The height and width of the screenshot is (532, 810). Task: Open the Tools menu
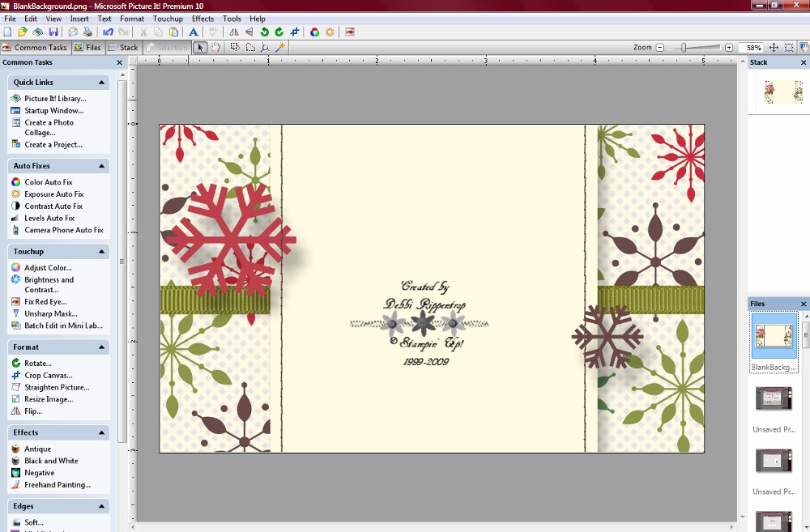click(x=232, y=19)
